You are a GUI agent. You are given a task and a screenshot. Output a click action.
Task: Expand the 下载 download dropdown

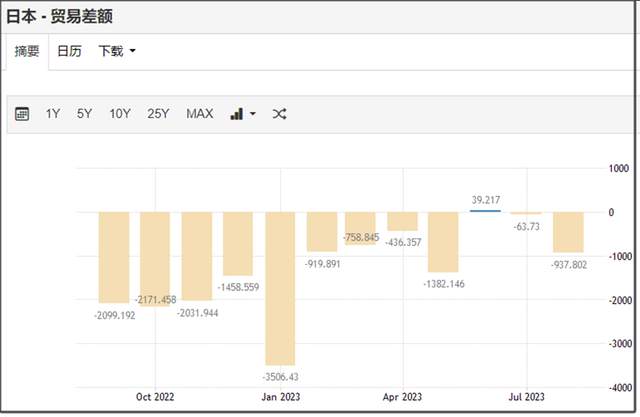117,51
